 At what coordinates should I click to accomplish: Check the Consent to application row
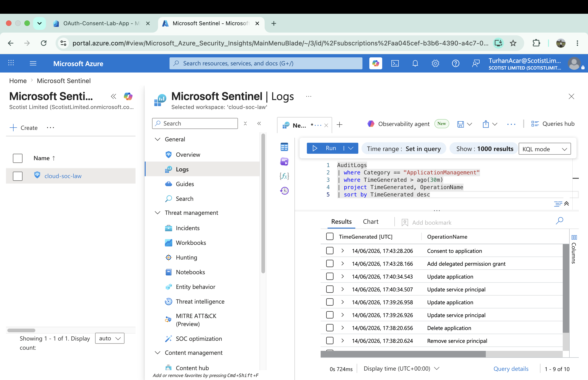click(x=330, y=251)
